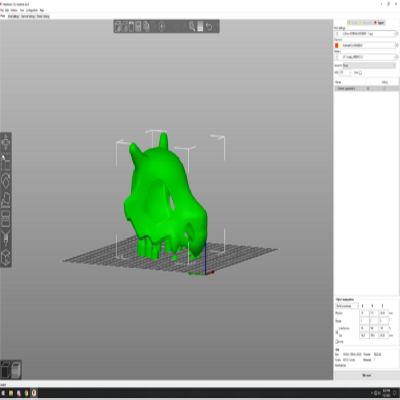Click the Search magnifier icon in the top toolbar
Image resolution: width=400 pixels, height=400 pixels.
point(192,26)
